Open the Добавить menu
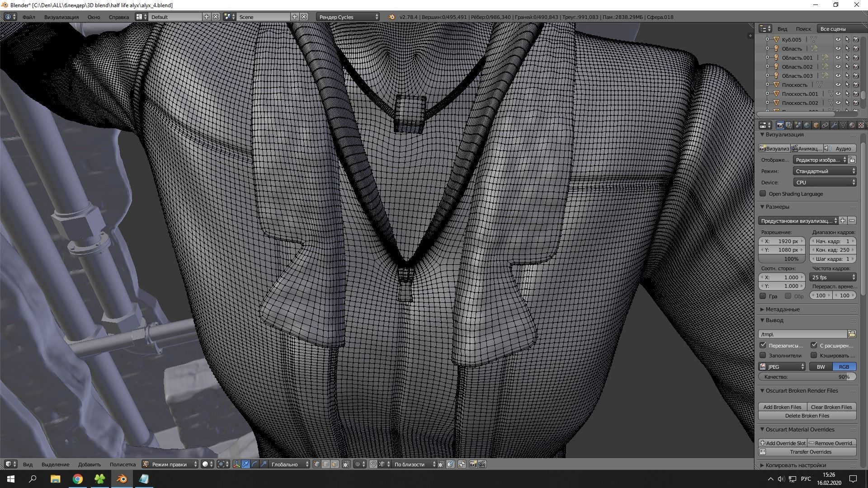Screen dimensions: 868x488 coord(89,464)
